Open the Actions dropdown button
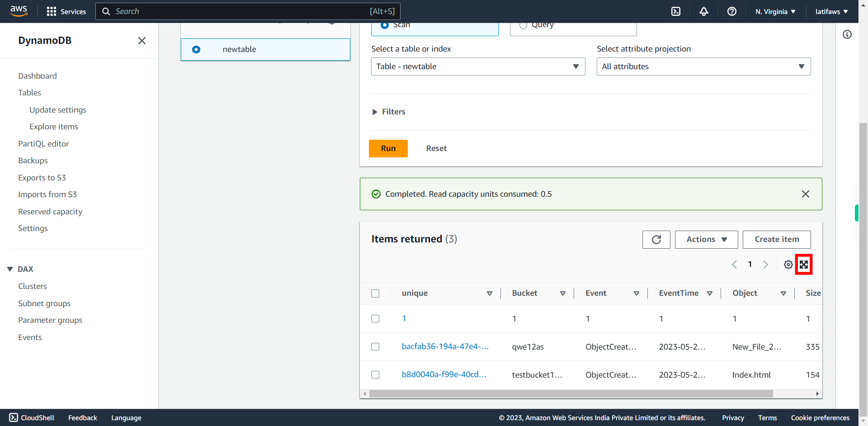 [707, 239]
